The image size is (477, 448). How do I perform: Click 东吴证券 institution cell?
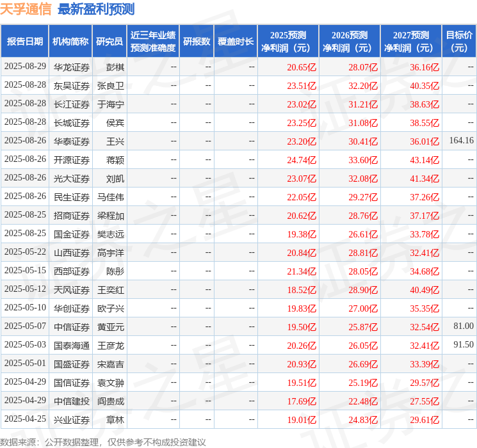coord(72,86)
